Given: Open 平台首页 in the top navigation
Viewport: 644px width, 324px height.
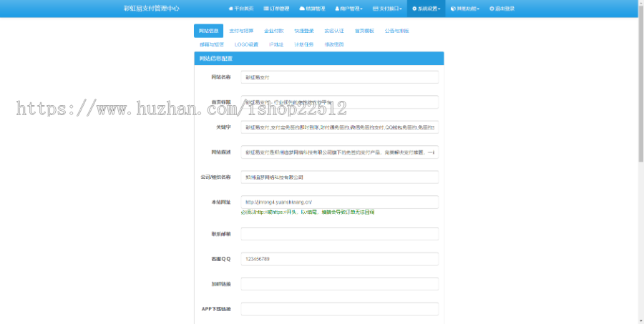Looking at the screenshot, I should pyautogui.click(x=241, y=9).
